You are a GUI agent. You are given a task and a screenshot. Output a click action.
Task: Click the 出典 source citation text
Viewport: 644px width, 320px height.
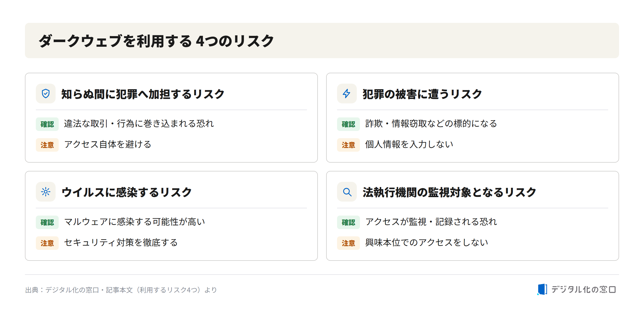[x=121, y=290]
